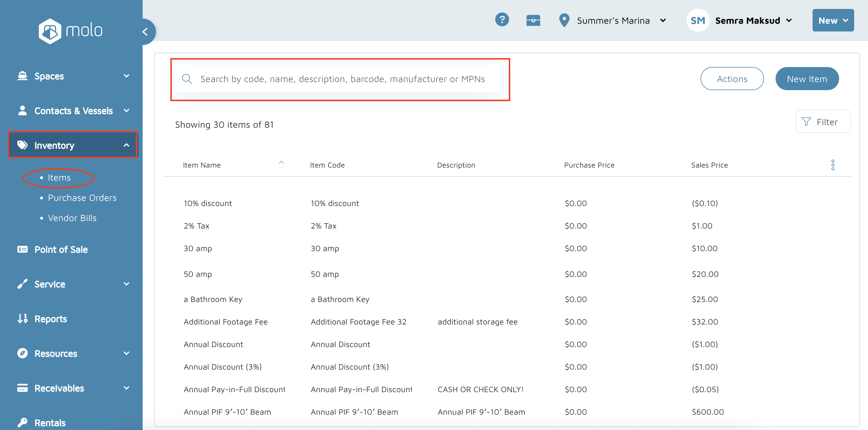Click the New Item button
868x430 pixels.
[x=807, y=79]
